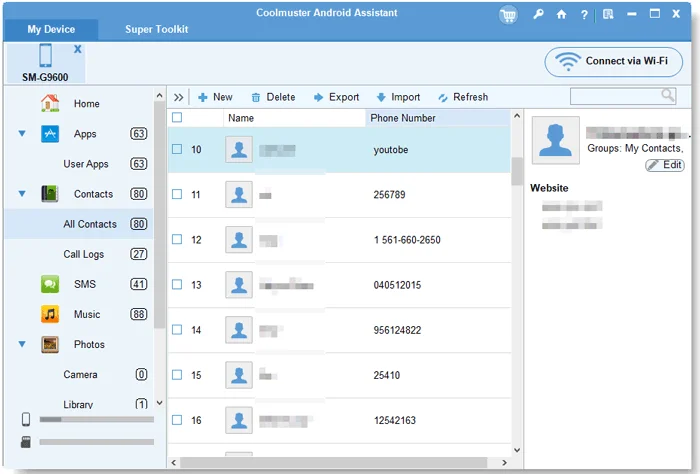The height and width of the screenshot is (474, 700).
Task: Click the avatar icon of contact 15
Action: pos(239,374)
